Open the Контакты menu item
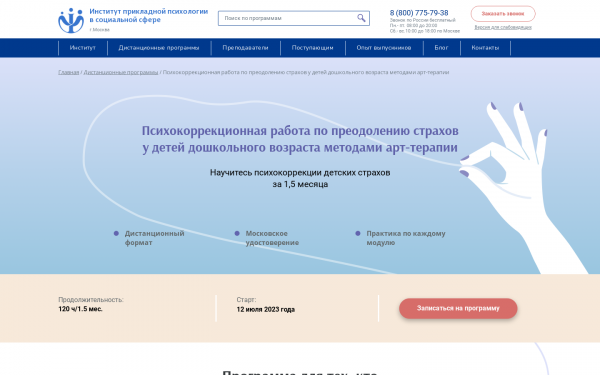Viewport: 600px width, 375px height. point(485,48)
